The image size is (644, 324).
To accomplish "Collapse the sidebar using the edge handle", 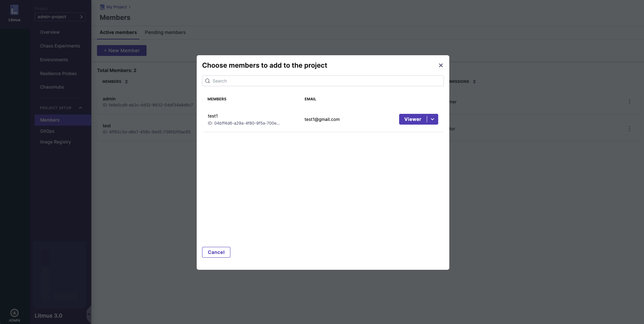I will [89, 314].
